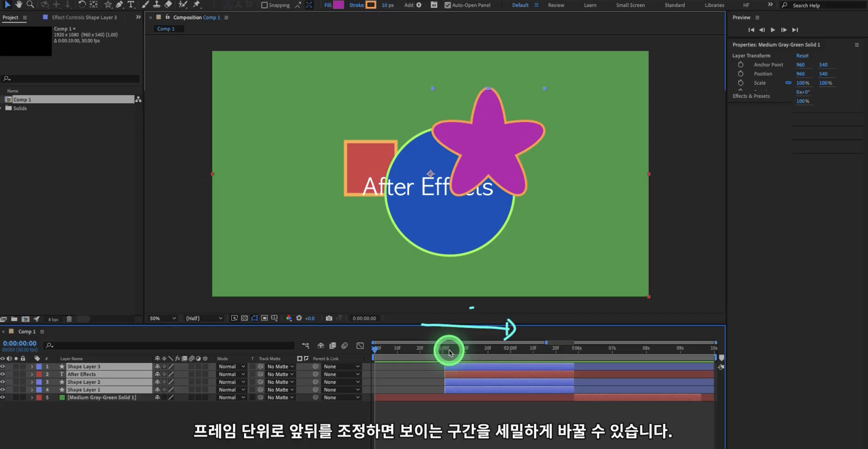This screenshot has width=868, height=449.
Task: Click the timeline current time 0:00:00:00 field
Action: coord(20,343)
